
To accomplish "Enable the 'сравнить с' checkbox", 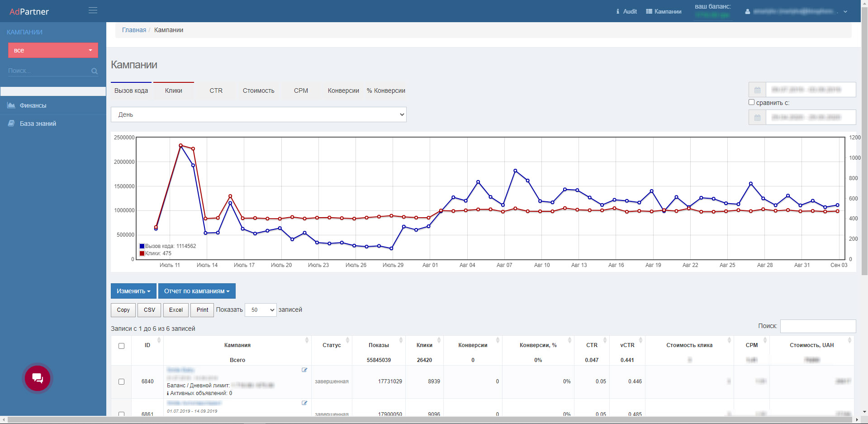I will [x=751, y=102].
